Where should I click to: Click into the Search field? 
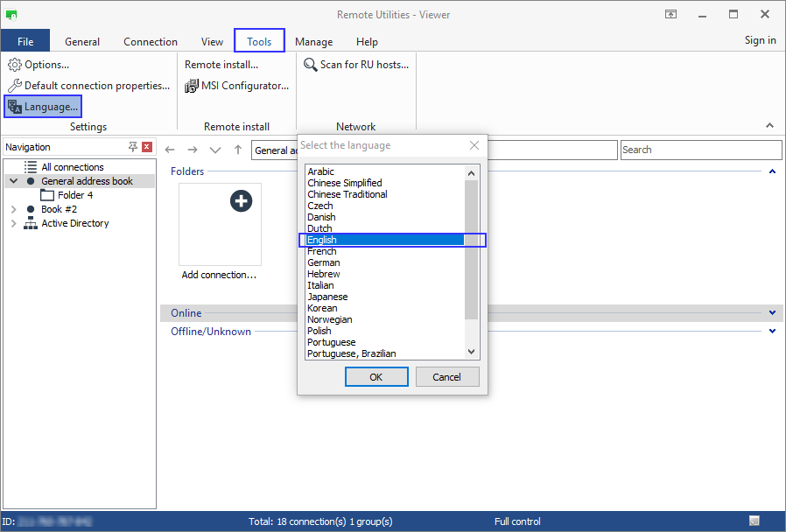click(700, 150)
